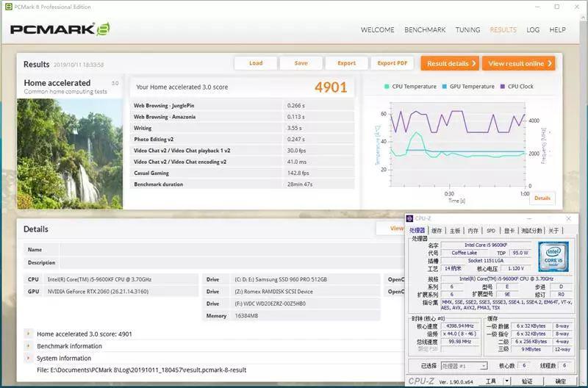Switch to the 关于 tab in CPU-Z
The height and width of the screenshot is (388, 588).
pyautogui.click(x=553, y=231)
